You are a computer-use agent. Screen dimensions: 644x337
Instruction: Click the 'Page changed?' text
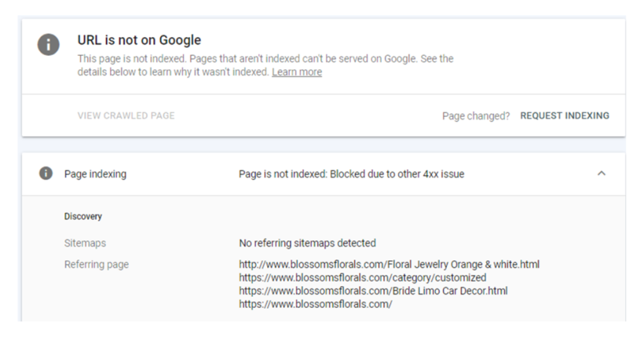[x=476, y=116]
